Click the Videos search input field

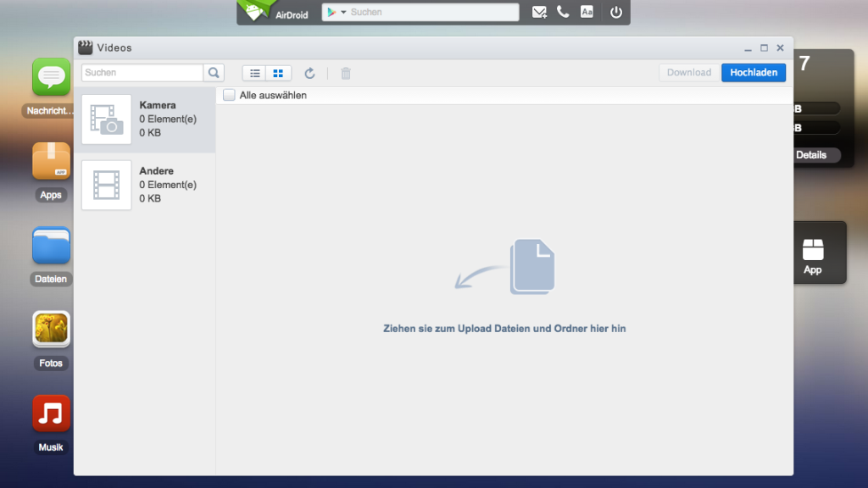(x=142, y=73)
